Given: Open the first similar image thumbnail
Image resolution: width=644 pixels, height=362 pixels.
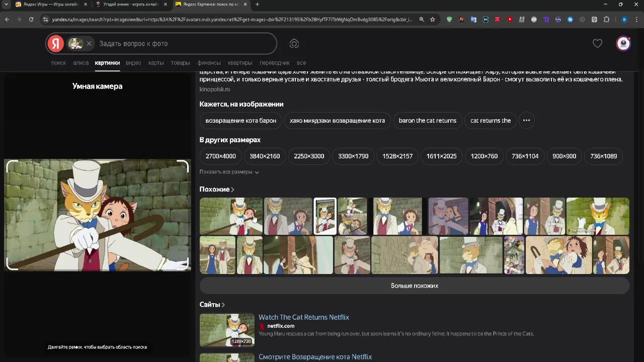Looking at the screenshot, I should 231,216.
